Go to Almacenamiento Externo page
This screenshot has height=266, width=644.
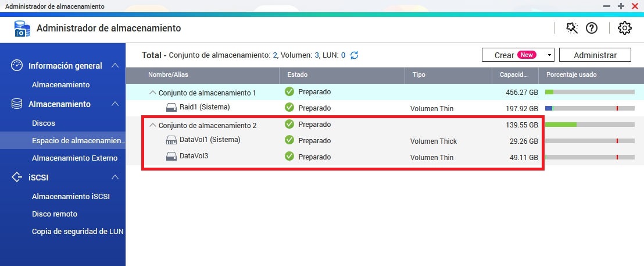point(74,158)
